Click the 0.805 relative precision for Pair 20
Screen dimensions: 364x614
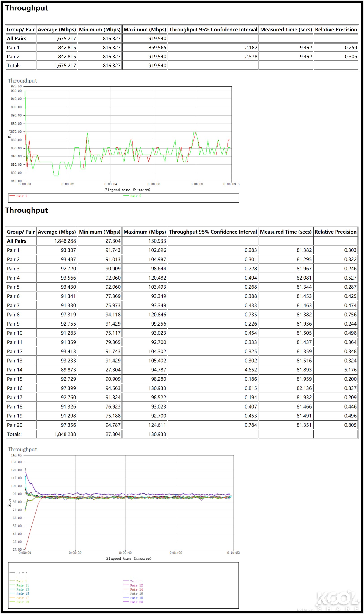tap(350, 425)
